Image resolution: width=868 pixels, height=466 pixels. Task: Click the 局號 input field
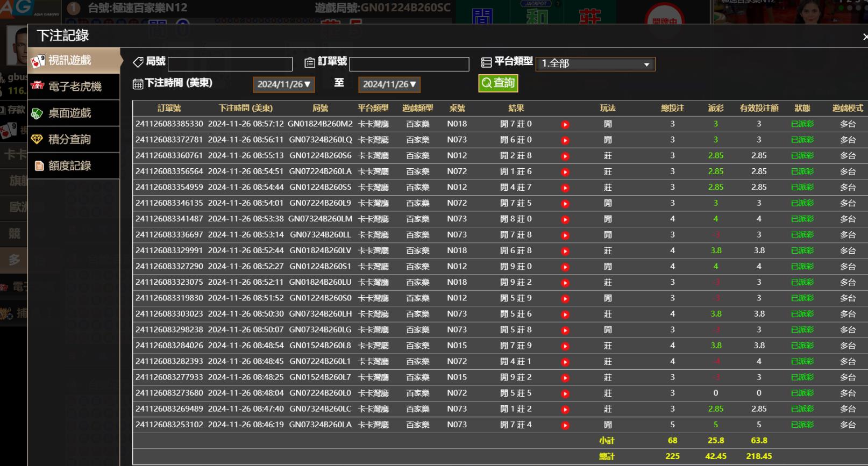pyautogui.click(x=230, y=64)
